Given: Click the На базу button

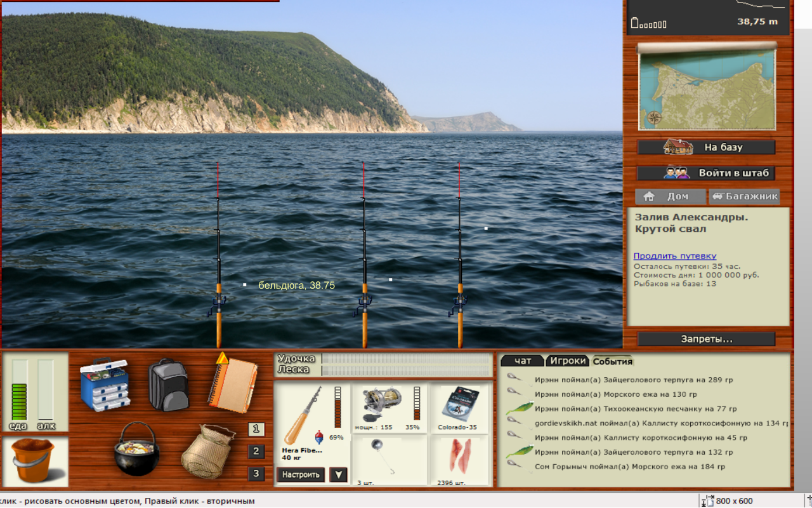Looking at the screenshot, I should [706, 147].
